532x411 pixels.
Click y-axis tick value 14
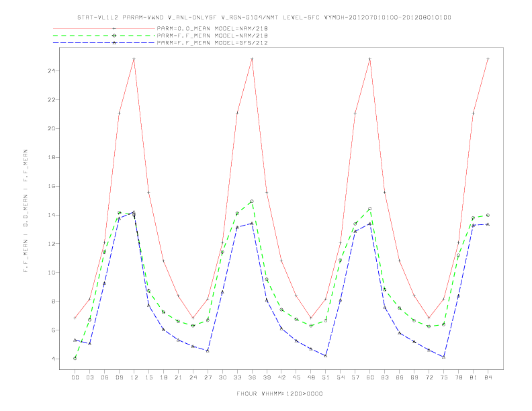click(x=52, y=215)
